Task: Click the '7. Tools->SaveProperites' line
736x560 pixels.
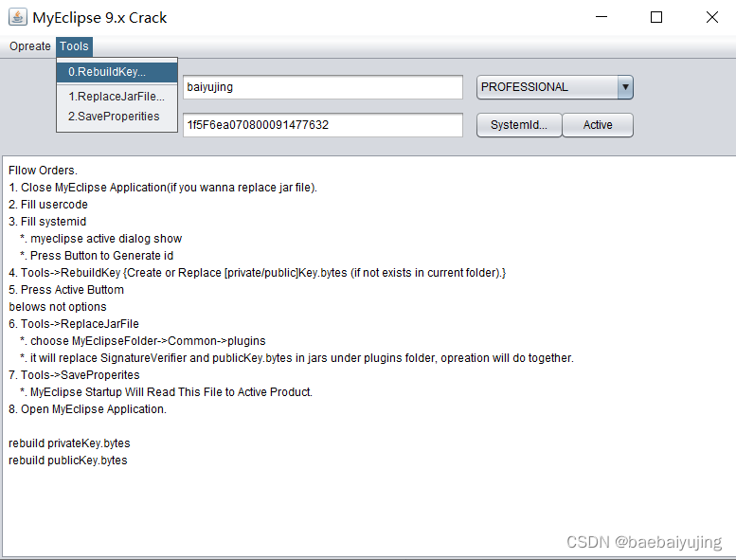Action: [74, 375]
